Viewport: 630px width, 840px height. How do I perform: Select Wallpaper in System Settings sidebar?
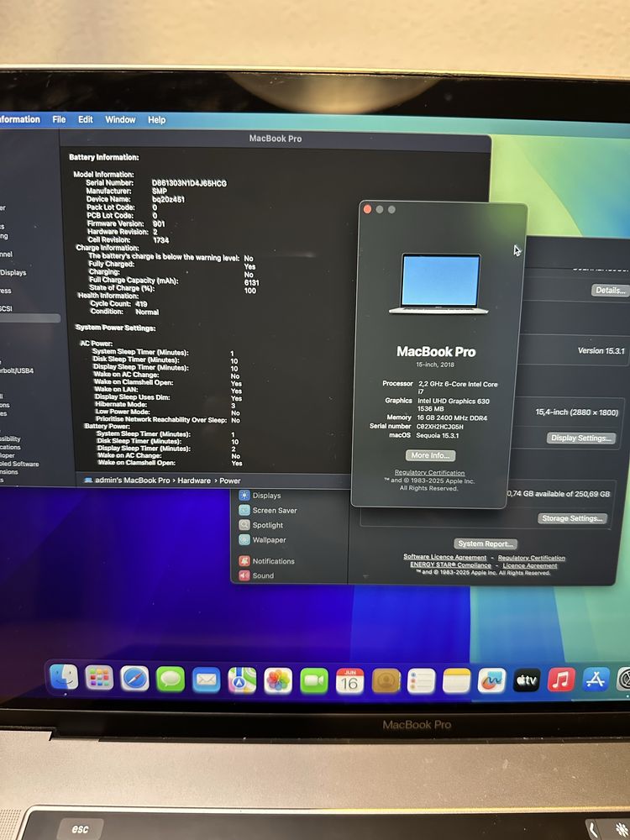pyautogui.click(x=269, y=540)
